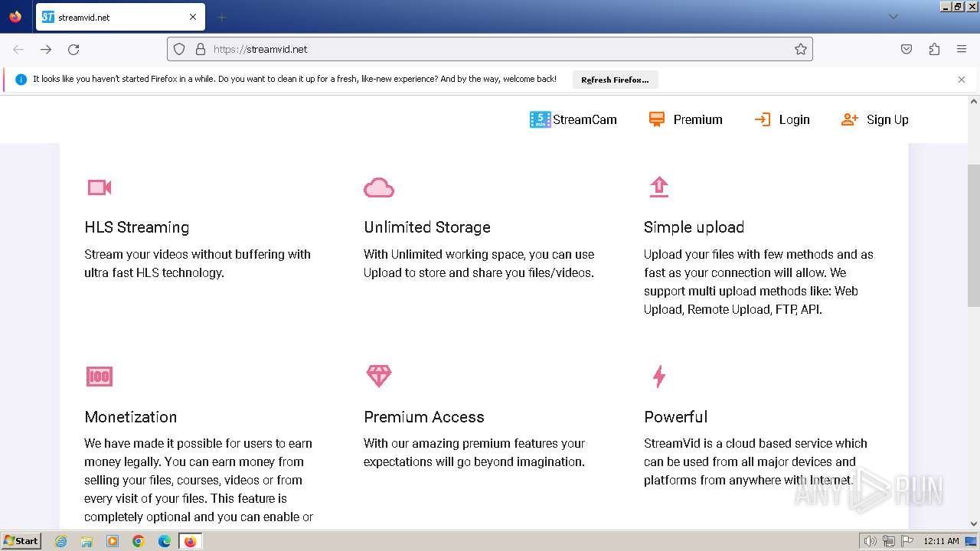The image size is (980, 551).
Task: Click the site security padlock icon
Action: [201, 49]
